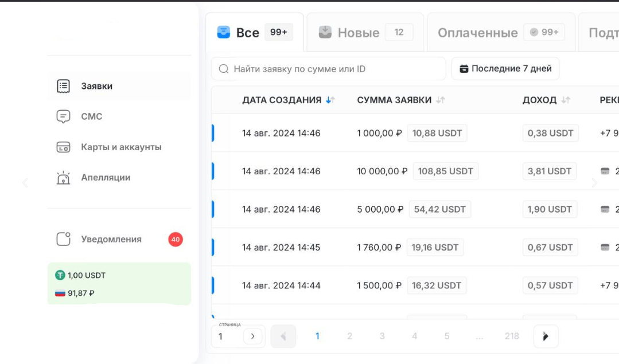
Task: Open the Апелляции sidebar section
Action: pyautogui.click(x=119, y=178)
